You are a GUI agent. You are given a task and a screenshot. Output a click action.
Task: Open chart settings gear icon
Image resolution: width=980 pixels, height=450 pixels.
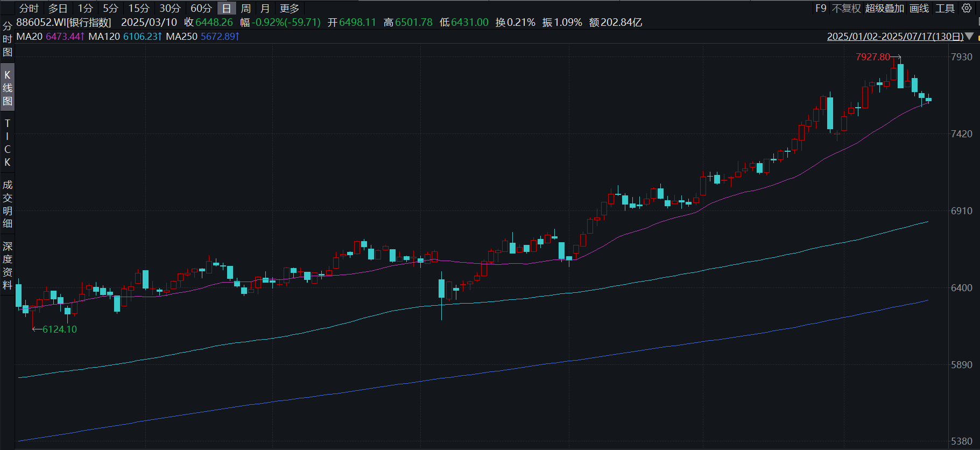click(x=967, y=8)
